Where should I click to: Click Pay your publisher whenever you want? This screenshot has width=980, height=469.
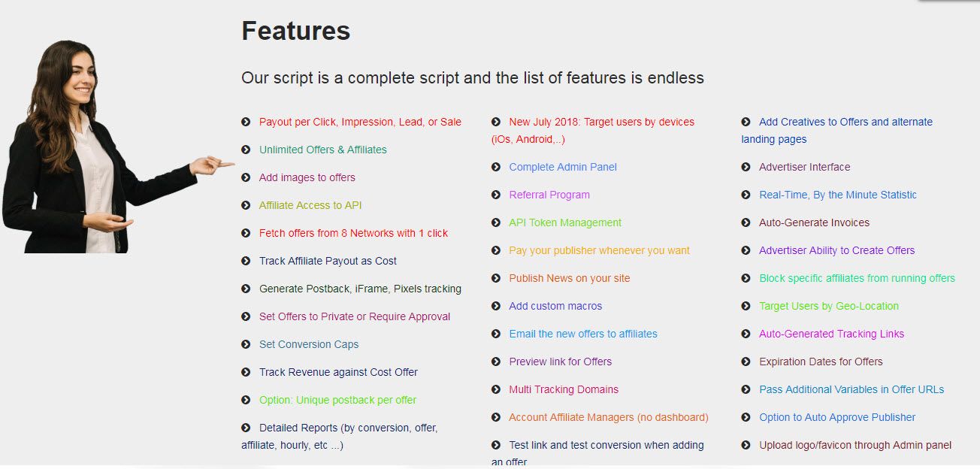point(599,250)
